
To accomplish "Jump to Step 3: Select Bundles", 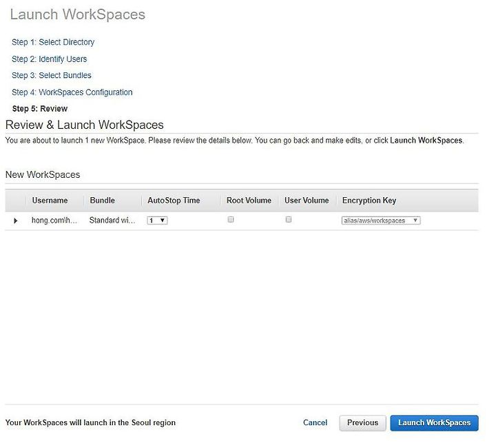I will pos(52,75).
